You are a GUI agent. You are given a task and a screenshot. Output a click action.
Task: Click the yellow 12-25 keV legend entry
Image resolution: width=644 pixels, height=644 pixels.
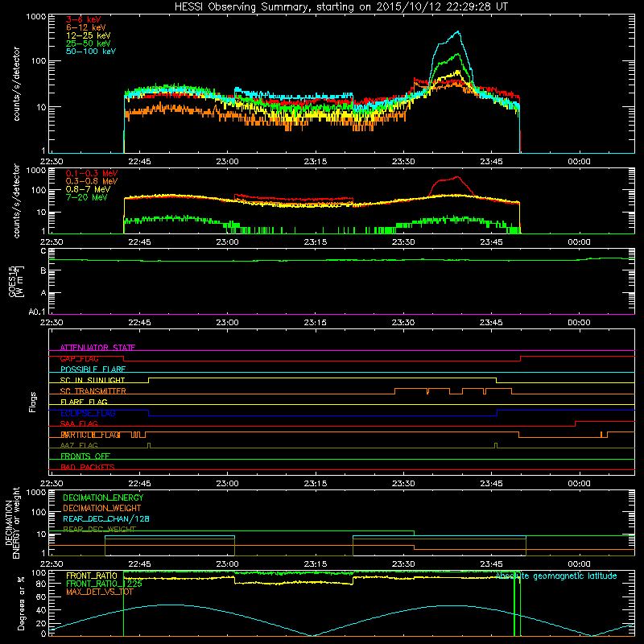tap(89, 35)
